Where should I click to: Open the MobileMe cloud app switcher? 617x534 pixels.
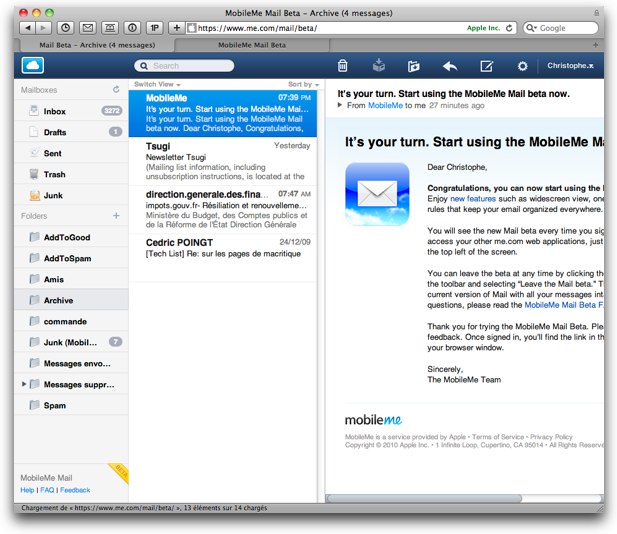[33, 65]
